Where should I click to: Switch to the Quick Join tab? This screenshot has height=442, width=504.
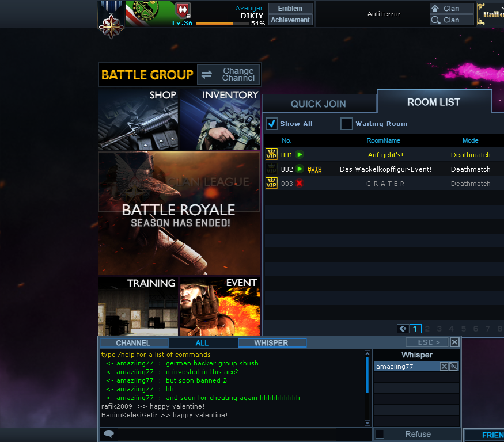coord(319,104)
